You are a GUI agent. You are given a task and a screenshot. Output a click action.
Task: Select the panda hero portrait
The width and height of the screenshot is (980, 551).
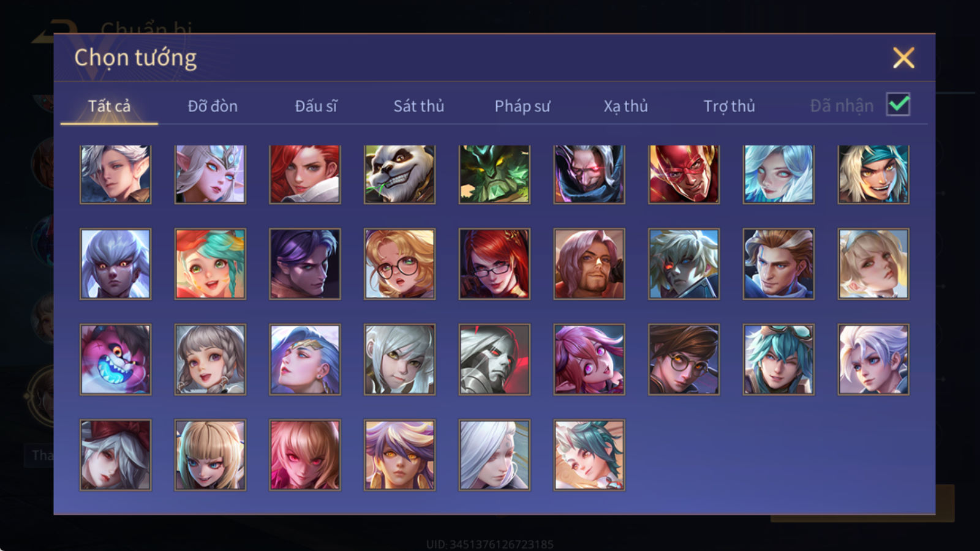[x=399, y=174]
